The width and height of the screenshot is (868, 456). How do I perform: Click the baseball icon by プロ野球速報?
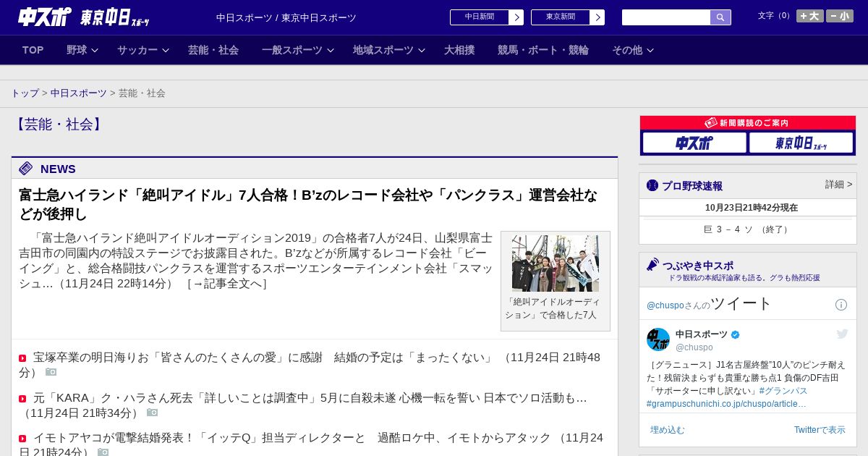pyautogui.click(x=652, y=185)
